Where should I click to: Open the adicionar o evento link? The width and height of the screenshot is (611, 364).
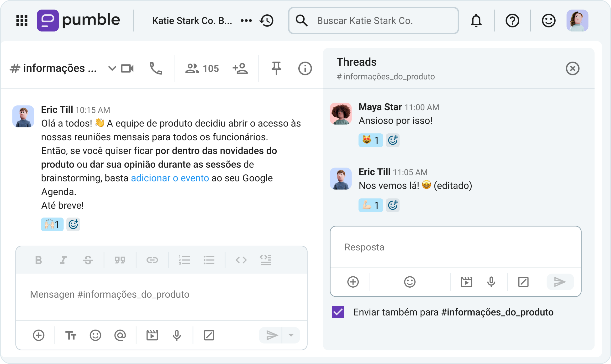(170, 178)
